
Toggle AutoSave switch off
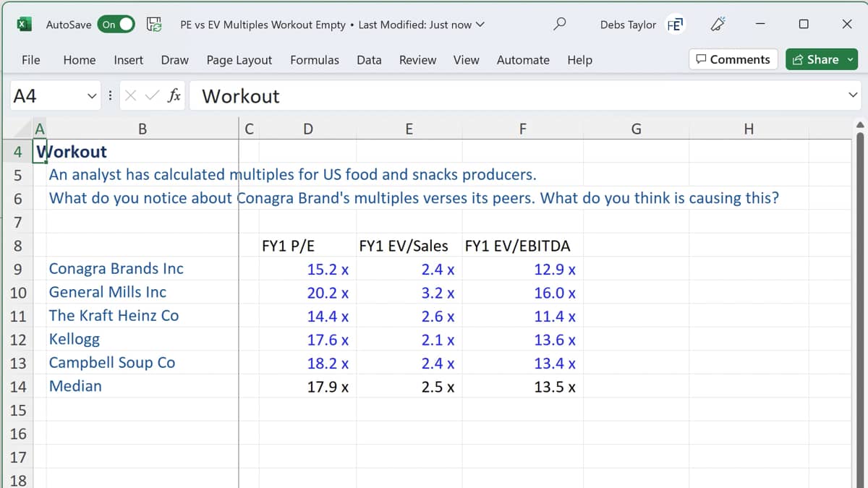[x=117, y=24]
